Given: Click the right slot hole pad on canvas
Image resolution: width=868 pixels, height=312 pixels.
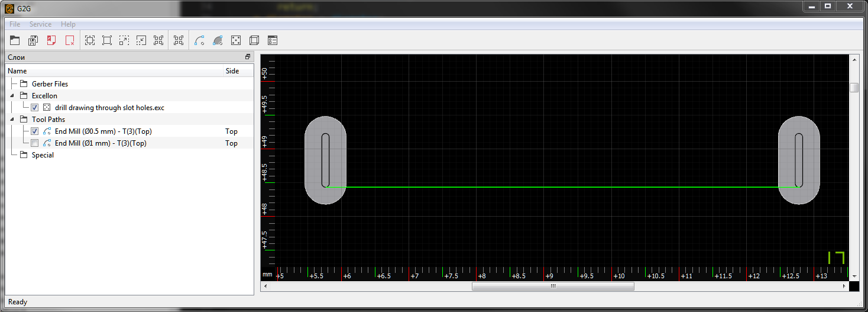Looking at the screenshot, I should [799, 160].
